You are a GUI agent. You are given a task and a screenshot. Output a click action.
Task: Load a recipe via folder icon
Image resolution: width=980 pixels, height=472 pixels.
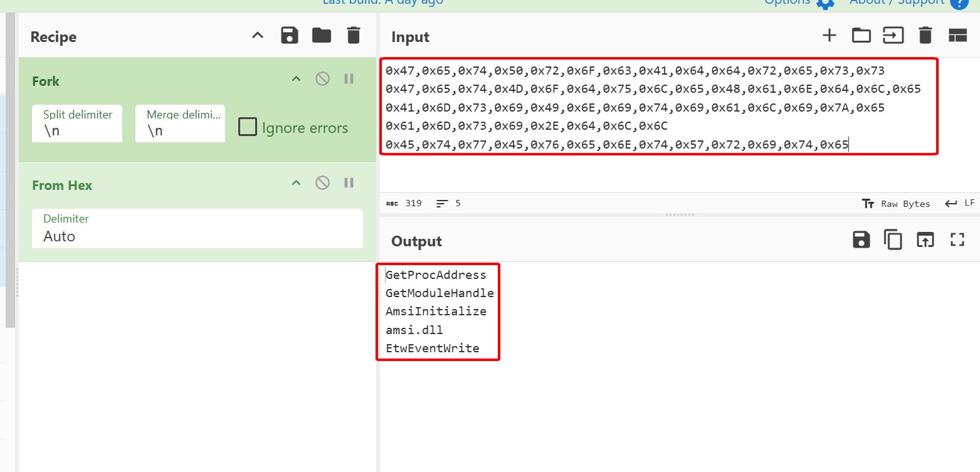322,35
